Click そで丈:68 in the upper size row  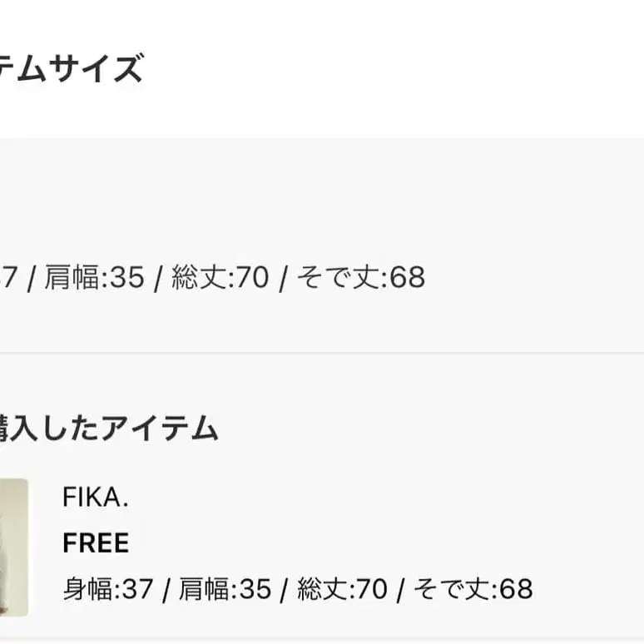[x=361, y=277]
